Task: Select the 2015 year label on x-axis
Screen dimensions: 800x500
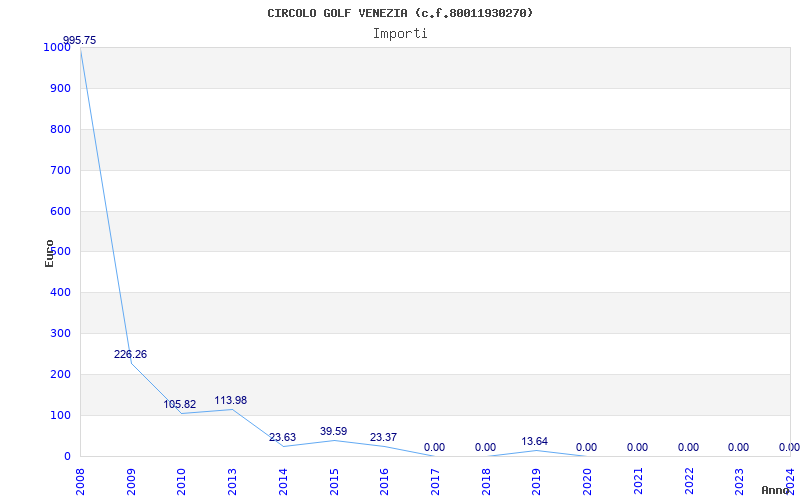Action: tap(334, 481)
